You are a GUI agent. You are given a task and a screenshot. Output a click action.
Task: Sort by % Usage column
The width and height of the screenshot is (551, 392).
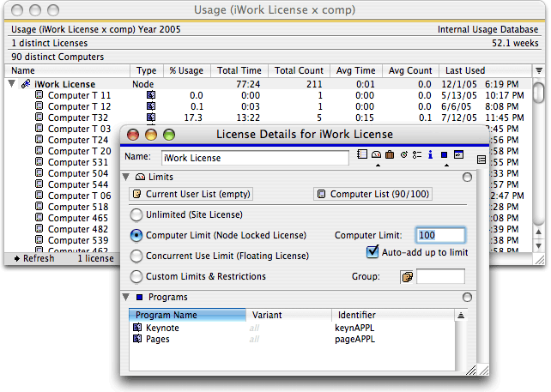tap(186, 70)
